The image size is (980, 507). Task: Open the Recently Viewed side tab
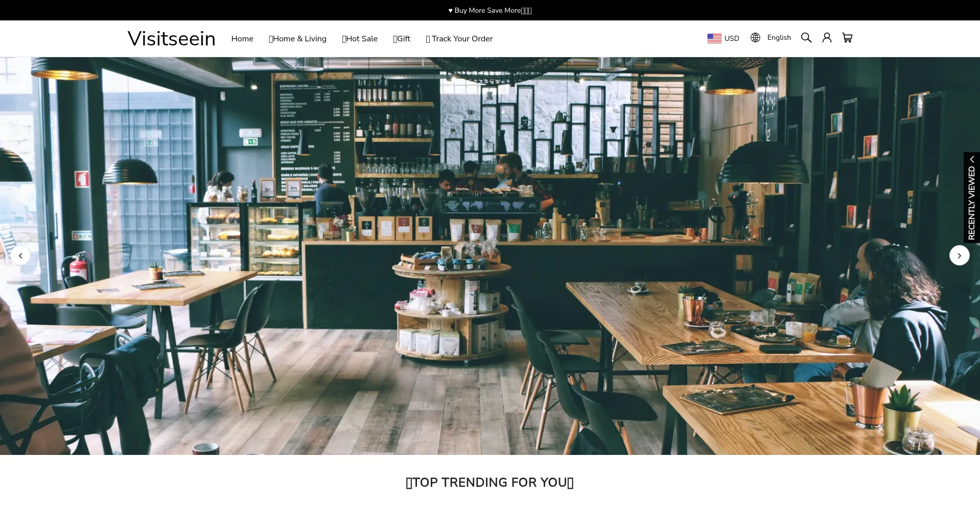click(971, 203)
